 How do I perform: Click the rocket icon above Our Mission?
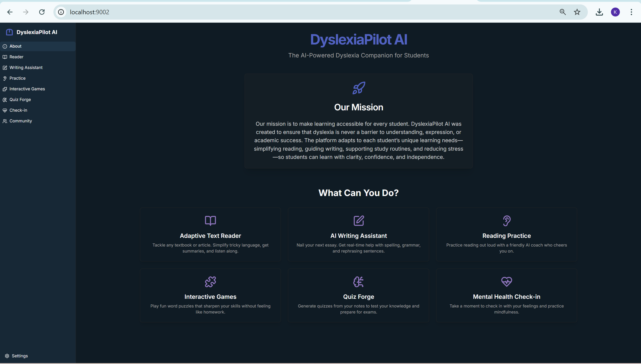(x=359, y=88)
